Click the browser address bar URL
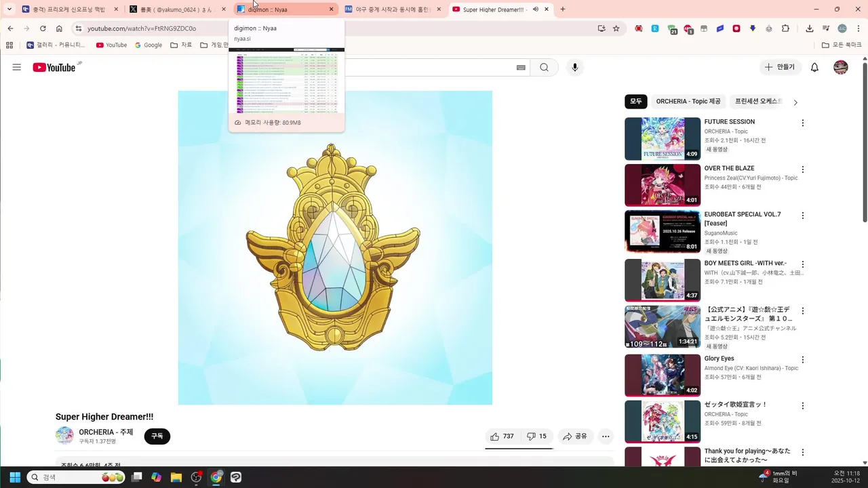This screenshot has width=868, height=488. tap(142, 28)
